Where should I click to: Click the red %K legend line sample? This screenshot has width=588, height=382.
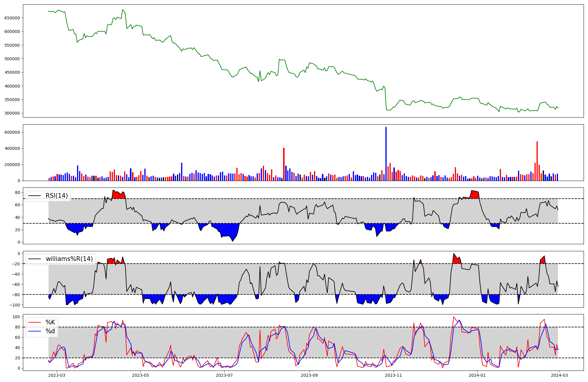tap(34, 322)
